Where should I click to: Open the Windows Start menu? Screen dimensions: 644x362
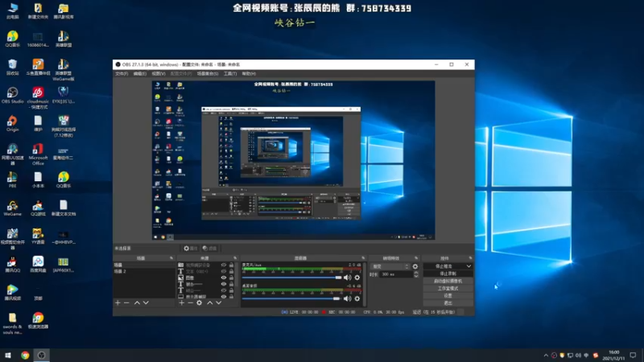(x=8, y=355)
